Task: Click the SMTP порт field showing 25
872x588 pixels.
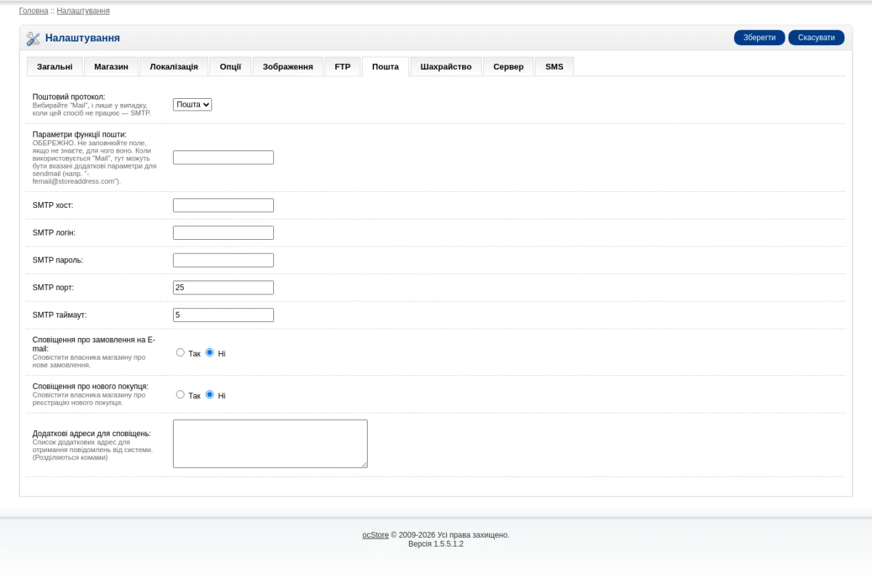Action: pos(223,288)
